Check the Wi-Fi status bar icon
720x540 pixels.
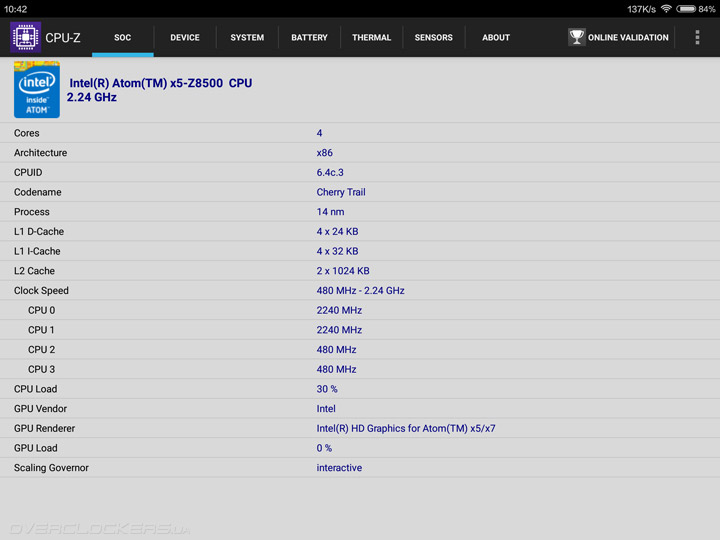pyautogui.click(x=666, y=9)
